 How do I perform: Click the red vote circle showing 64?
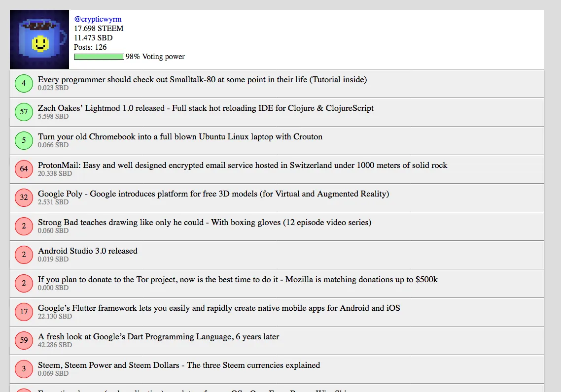[24, 169]
